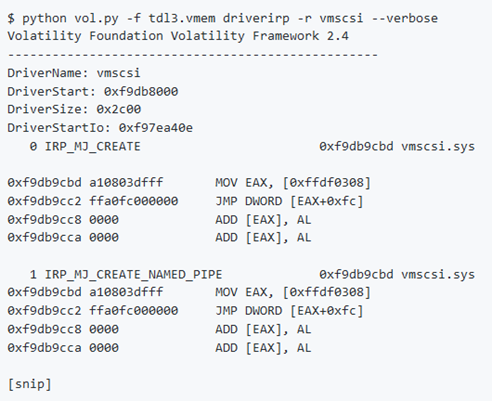Image resolution: width=492 pixels, height=401 pixels.
Task: Click the second vmscsi.sys module name
Action: (438, 274)
